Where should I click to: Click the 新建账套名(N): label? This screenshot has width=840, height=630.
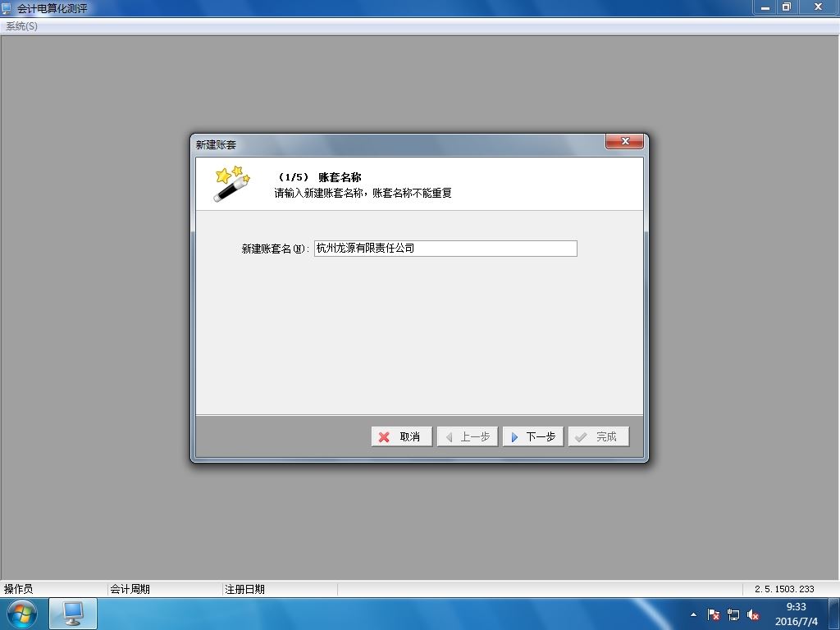click(x=275, y=249)
